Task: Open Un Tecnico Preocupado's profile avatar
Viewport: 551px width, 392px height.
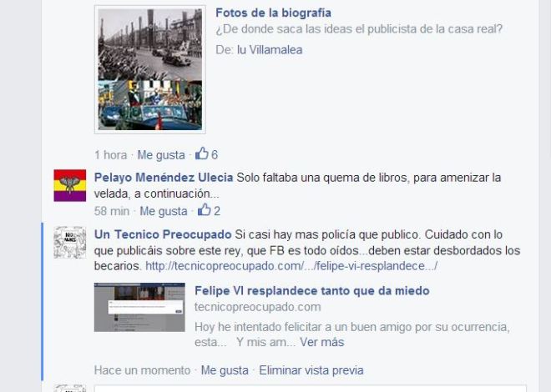Action: click(x=69, y=243)
